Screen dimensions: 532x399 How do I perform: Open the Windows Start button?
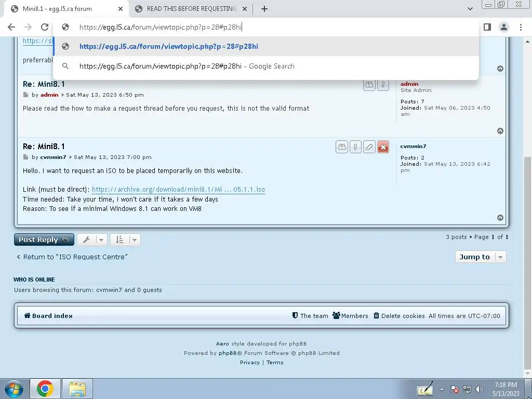coord(14,389)
